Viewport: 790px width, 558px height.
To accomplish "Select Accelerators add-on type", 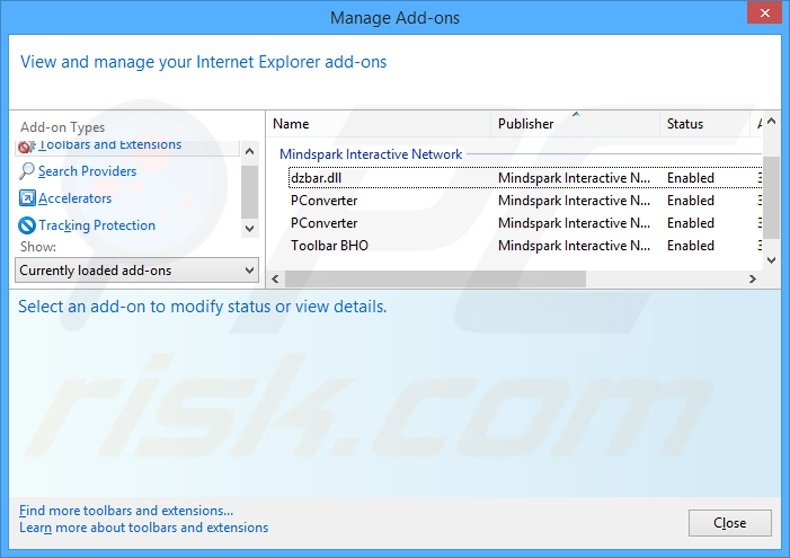I will tap(75, 198).
